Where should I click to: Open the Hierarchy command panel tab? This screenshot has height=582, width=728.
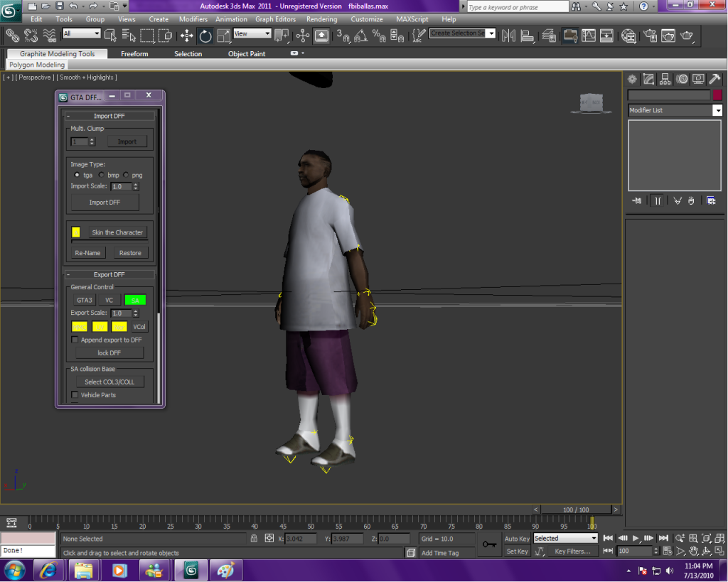pyautogui.click(x=665, y=79)
